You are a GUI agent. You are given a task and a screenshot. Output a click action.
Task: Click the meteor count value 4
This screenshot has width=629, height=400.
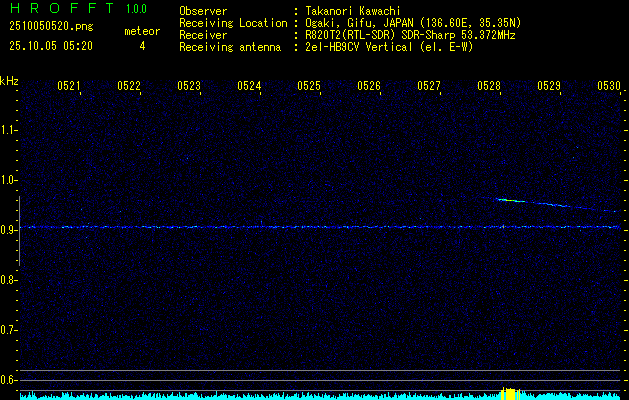coord(142,46)
